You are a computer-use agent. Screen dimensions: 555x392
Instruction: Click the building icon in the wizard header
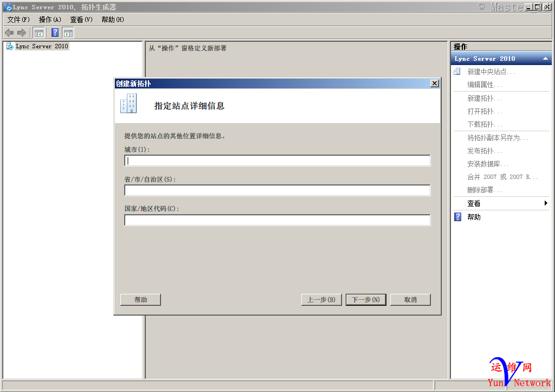coord(128,104)
